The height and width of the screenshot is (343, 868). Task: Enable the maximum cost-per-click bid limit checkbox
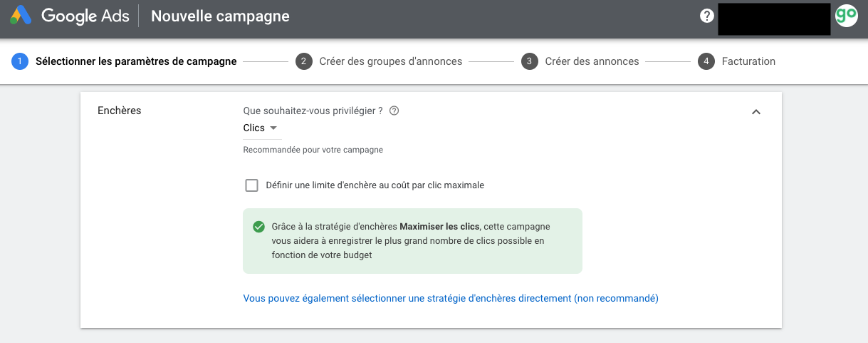coord(251,185)
